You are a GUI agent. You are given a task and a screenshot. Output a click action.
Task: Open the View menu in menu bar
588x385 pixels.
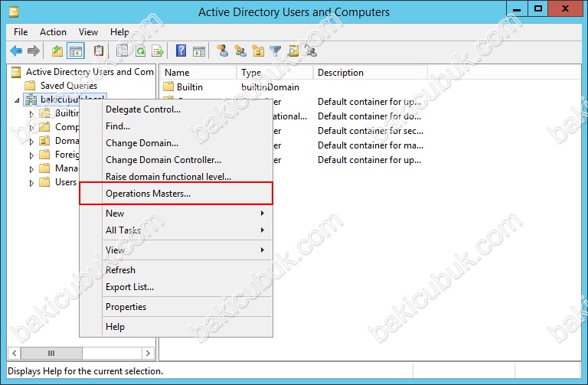point(88,32)
